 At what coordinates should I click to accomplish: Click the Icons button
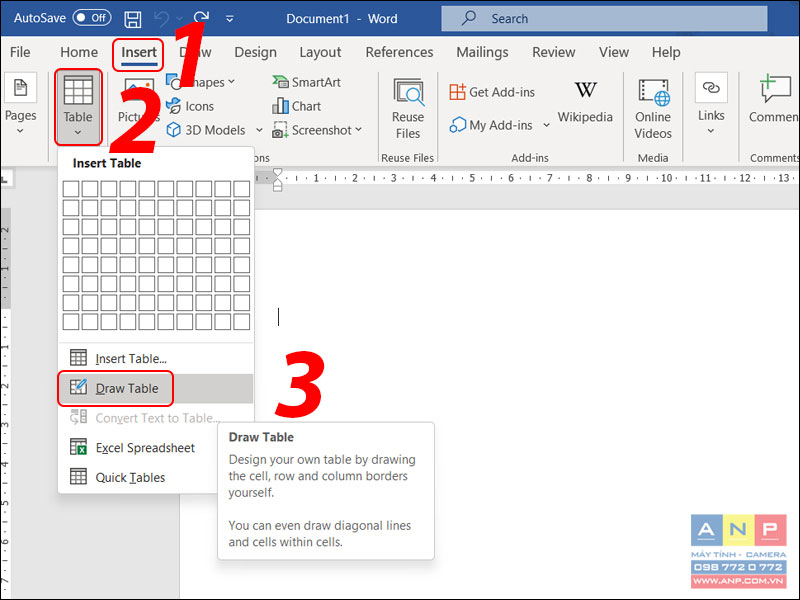[x=190, y=106]
